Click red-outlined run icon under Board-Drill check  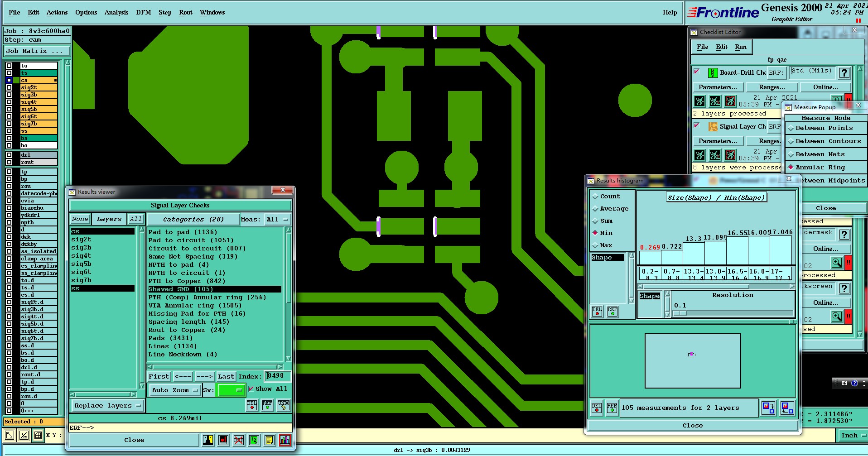tap(731, 101)
